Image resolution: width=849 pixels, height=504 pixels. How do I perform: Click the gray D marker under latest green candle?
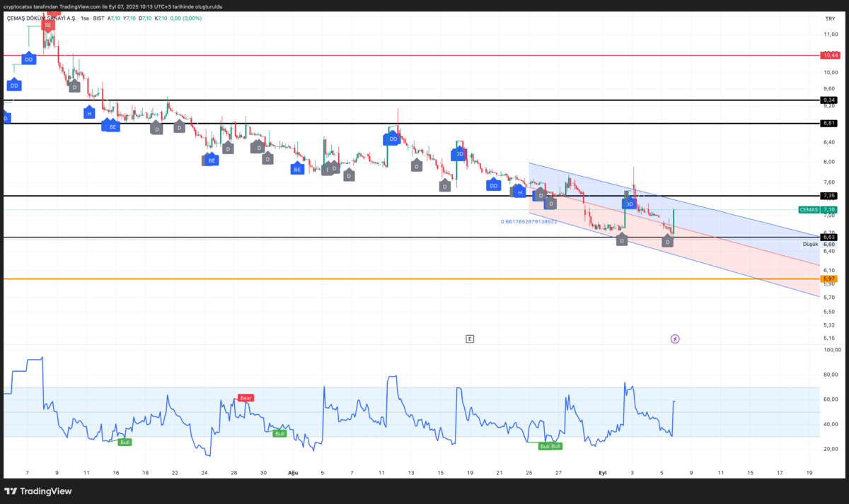pos(667,241)
